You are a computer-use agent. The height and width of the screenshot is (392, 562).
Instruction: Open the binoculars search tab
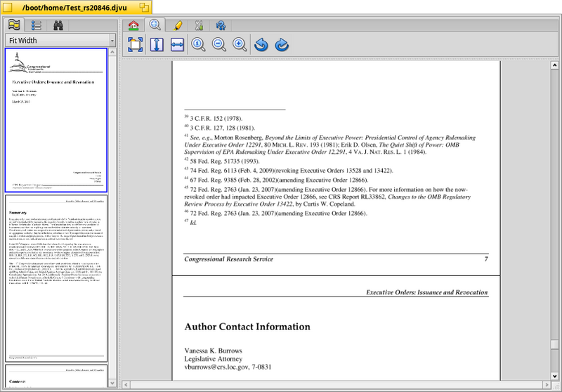click(x=58, y=25)
